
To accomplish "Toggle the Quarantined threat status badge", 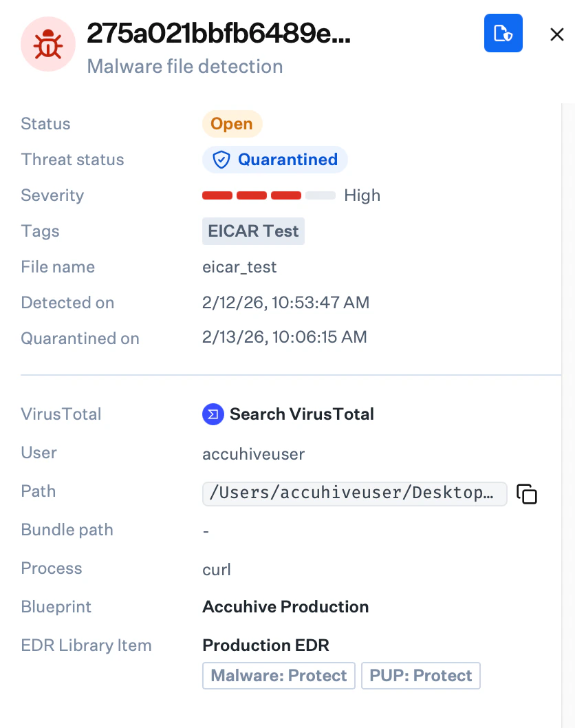I will (274, 159).
